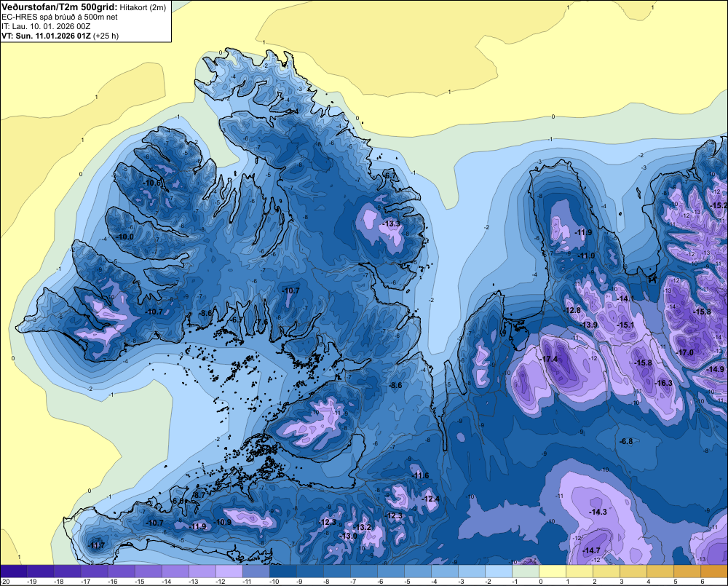The image size is (728, 586).
Task: Click the legend swatch labeled -13
Action: 202,571
